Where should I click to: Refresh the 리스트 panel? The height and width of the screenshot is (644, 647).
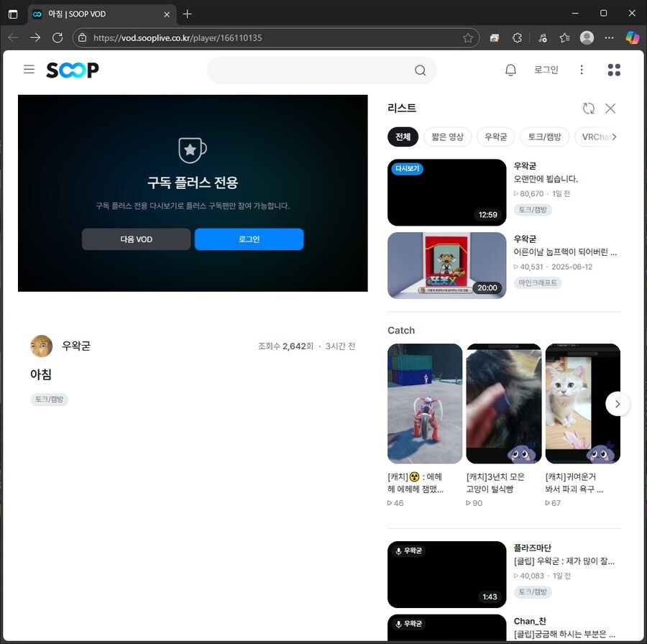coord(588,108)
